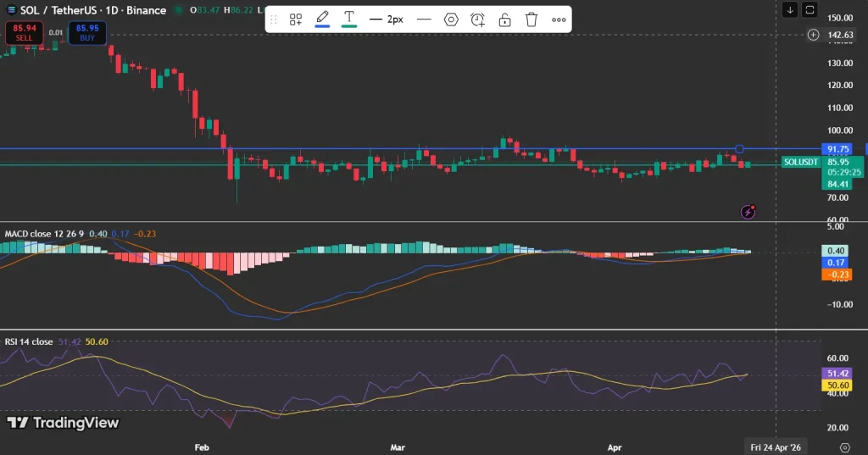Open the symbol menu icon beside SOL

click(10, 10)
